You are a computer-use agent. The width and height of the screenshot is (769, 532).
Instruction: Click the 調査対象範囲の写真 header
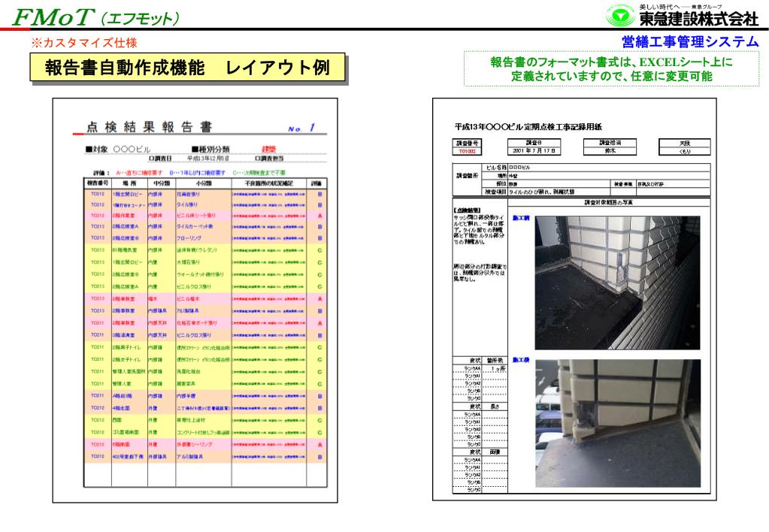pos(609,202)
